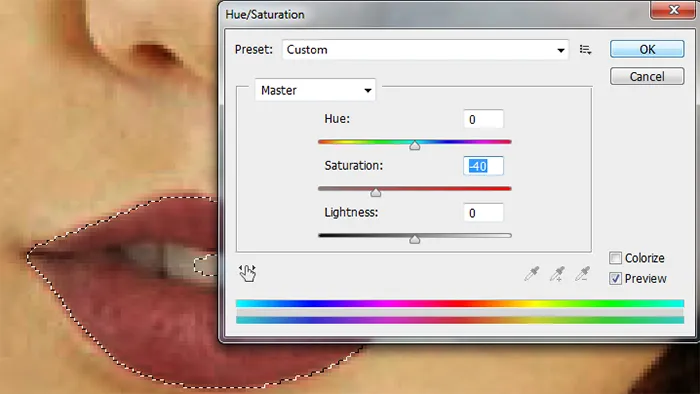Click the Hue value field
Viewport: 700px width, 394px height.
click(483, 119)
